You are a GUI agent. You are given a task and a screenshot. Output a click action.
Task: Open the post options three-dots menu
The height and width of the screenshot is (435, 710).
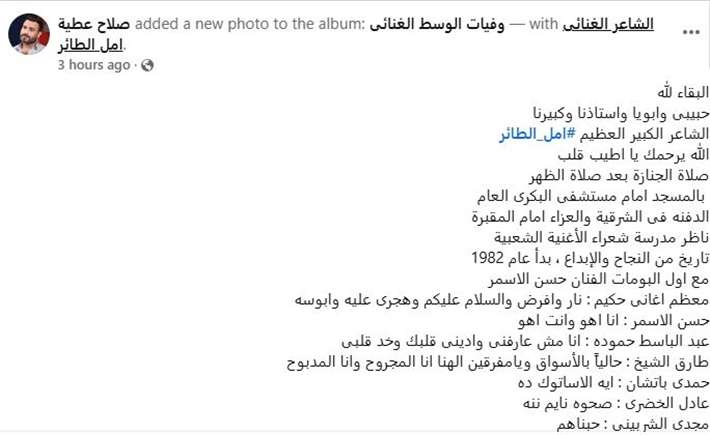click(690, 32)
